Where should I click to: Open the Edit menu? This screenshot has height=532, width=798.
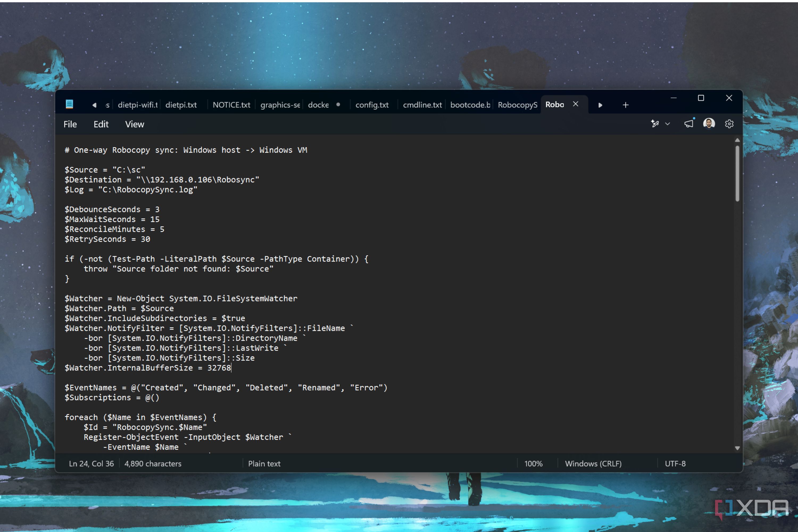pyautogui.click(x=101, y=124)
